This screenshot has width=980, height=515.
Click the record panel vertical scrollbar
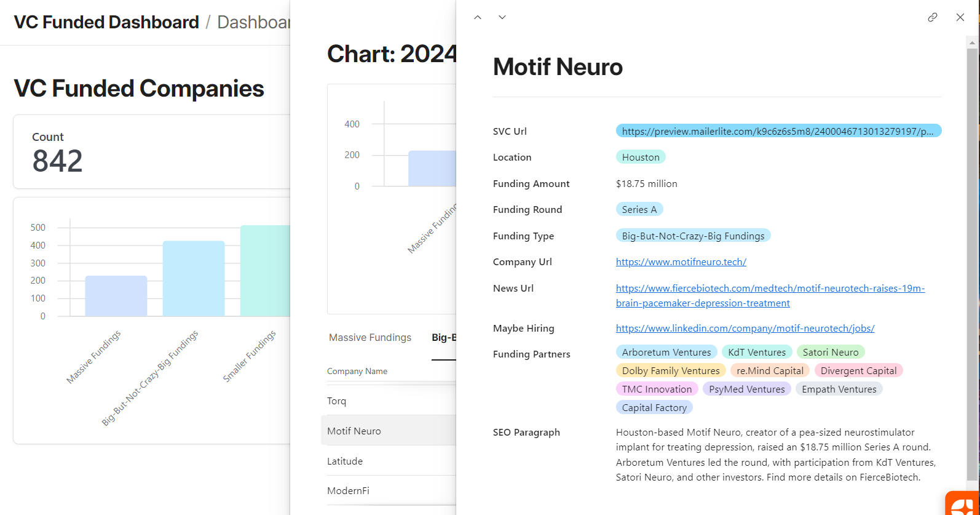972,265
